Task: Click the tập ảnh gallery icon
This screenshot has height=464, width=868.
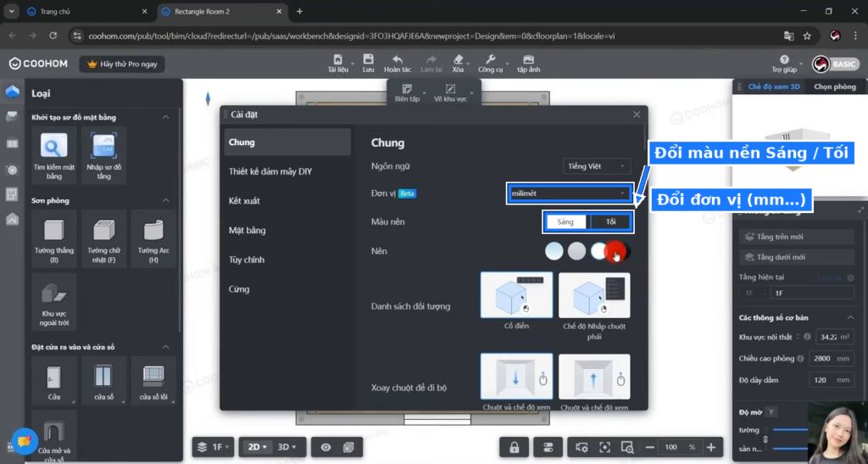Action: tap(529, 59)
